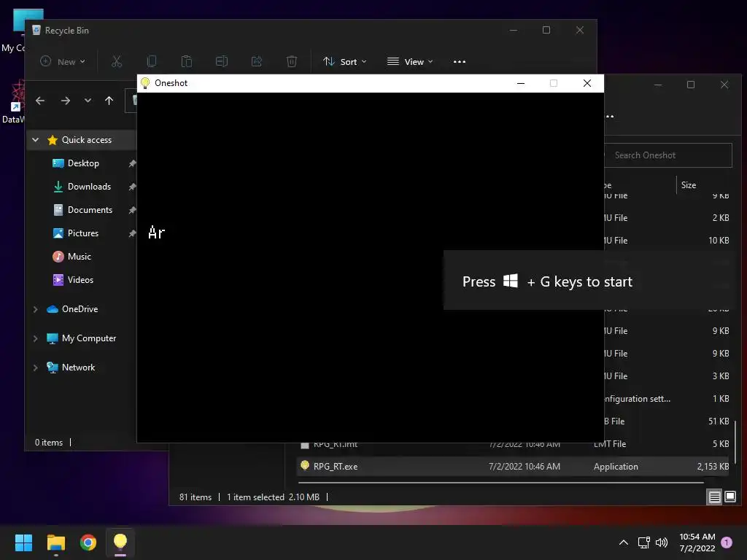This screenshot has height=560, width=747.
Task: Switch to large thumbnails view in Oneshot folder
Action: tap(729, 497)
